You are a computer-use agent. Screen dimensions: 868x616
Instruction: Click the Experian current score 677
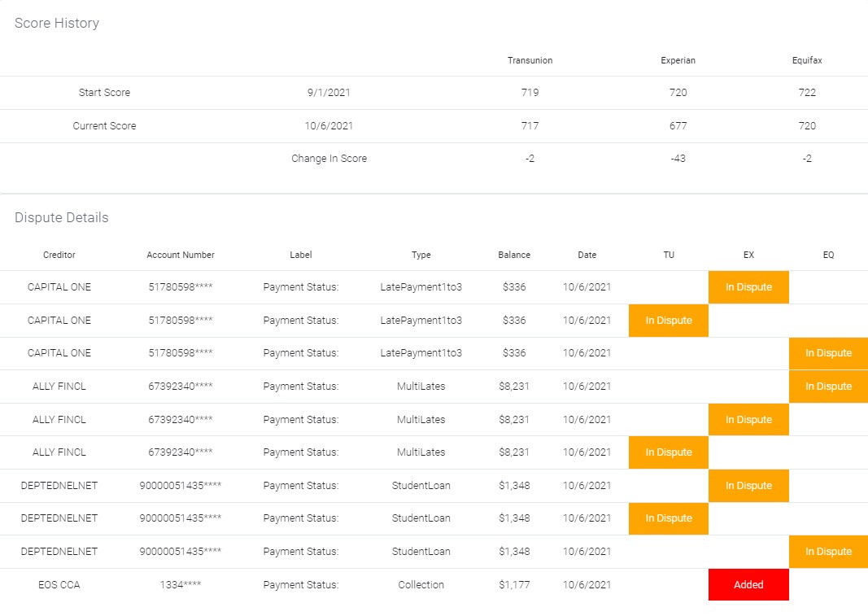tap(678, 126)
